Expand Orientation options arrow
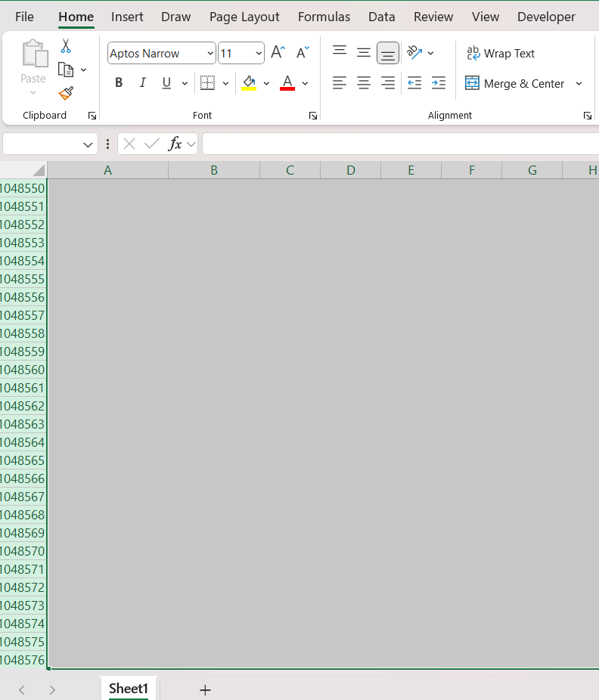599x700 pixels. 430,53
